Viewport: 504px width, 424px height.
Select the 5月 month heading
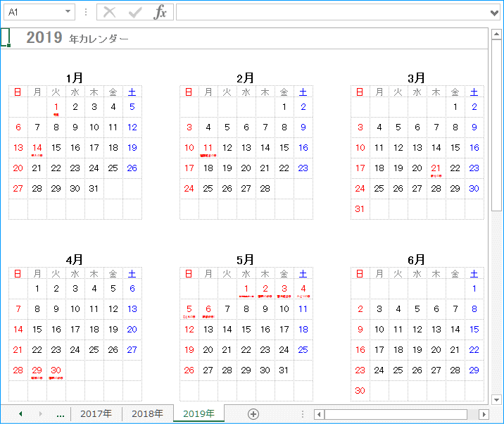(x=246, y=260)
